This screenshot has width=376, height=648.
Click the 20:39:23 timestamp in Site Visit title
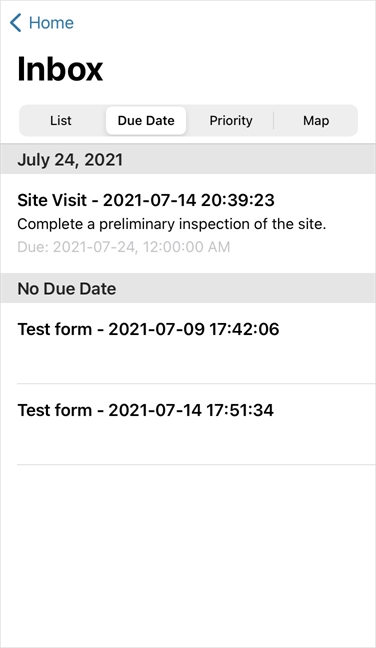238,200
